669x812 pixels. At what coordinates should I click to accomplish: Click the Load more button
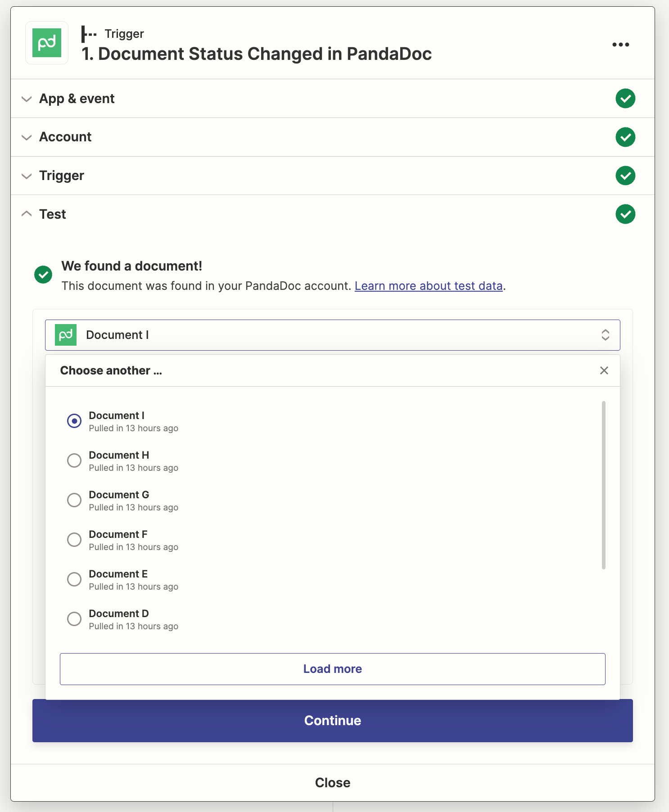pyautogui.click(x=333, y=669)
